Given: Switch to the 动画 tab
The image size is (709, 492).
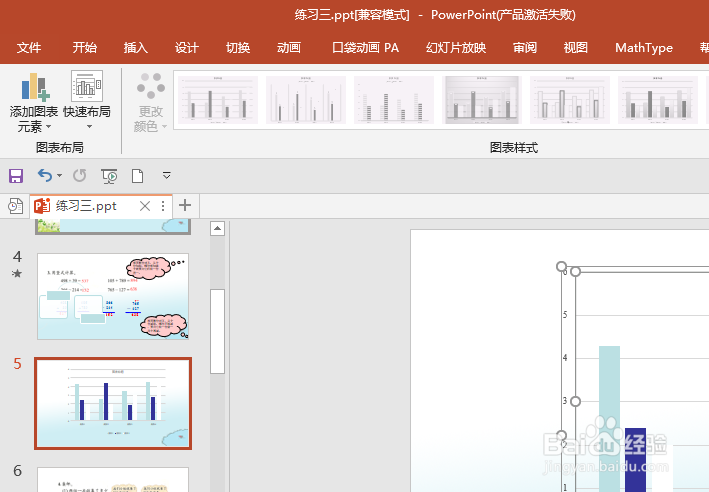Looking at the screenshot, I should point(289,47).
